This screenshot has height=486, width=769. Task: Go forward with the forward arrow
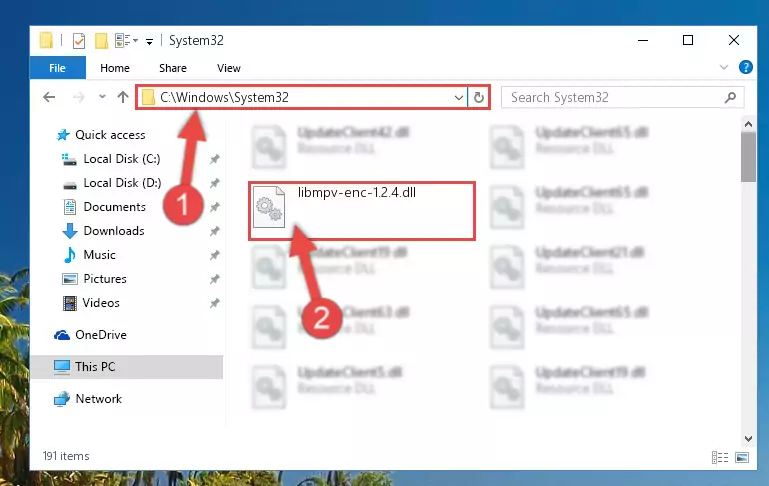[78, 97]
